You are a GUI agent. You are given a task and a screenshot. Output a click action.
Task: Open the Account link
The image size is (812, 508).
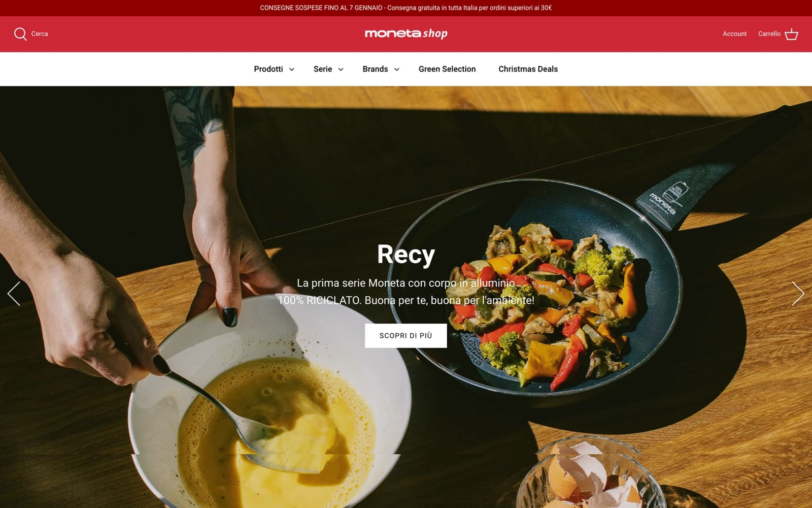click(734, 34)
